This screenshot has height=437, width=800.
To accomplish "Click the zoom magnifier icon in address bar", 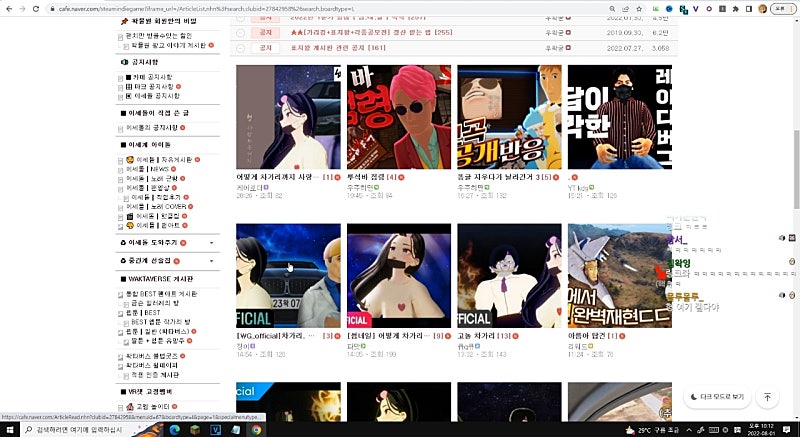I will tap(612, 9).
